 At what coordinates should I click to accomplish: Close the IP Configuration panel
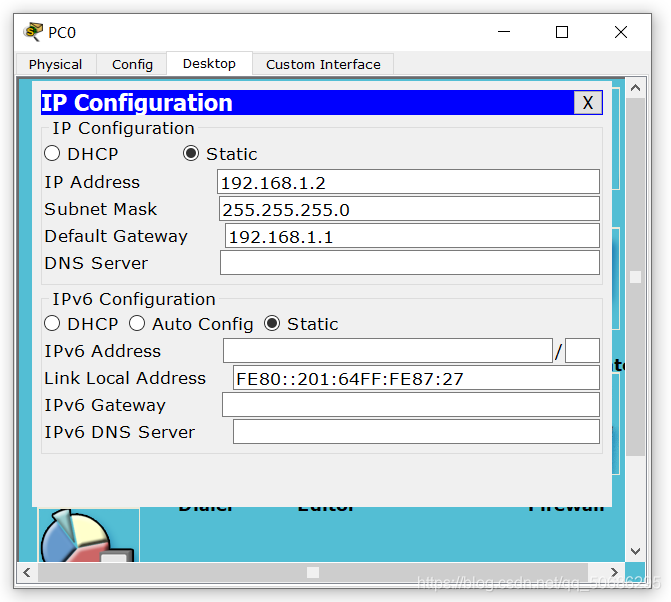pyautogui.click(x=588, y=103)
